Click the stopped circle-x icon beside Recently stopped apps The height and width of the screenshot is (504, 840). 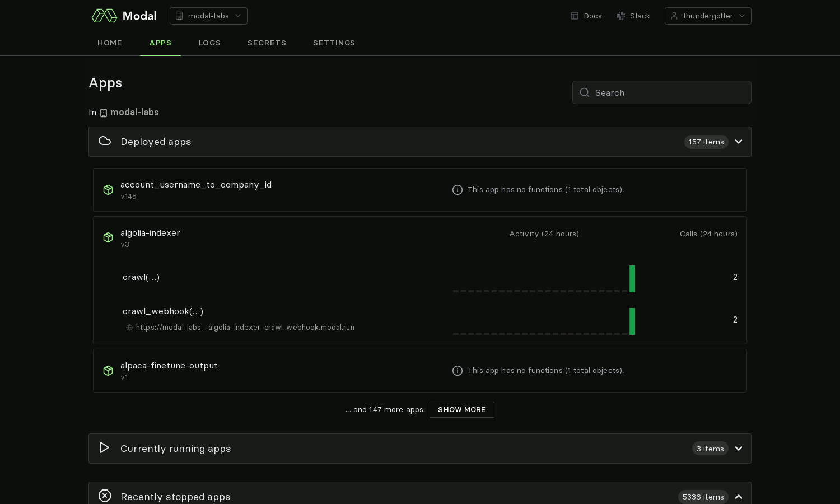coord(105,496)
